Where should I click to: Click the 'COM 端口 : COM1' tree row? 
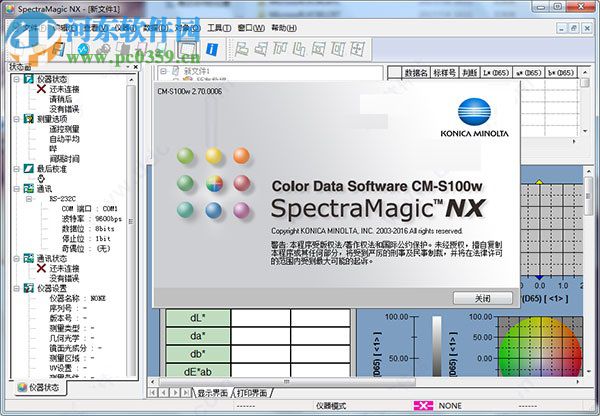point(90,209)
